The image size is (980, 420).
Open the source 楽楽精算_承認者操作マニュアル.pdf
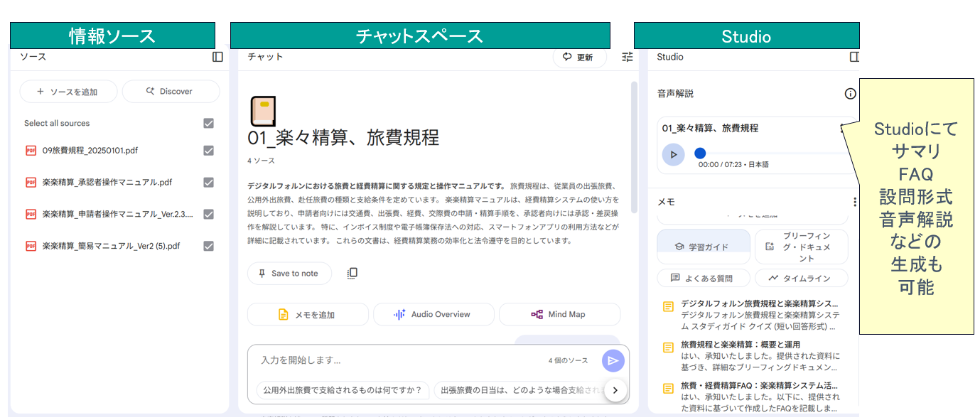[107, 183]
